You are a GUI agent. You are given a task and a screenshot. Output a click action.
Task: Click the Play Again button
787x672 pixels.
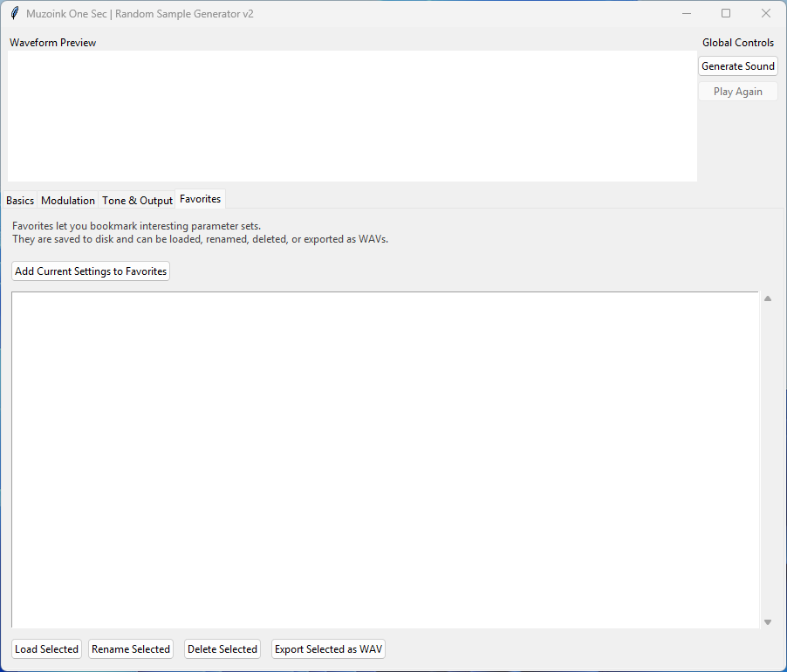[x=737, y=92]
